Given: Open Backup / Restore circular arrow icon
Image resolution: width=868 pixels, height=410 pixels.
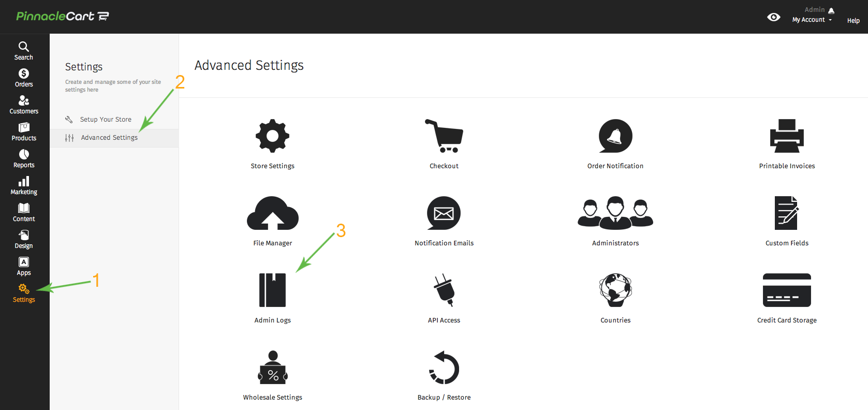Looking at the screenshot, I should coord(444,367).
